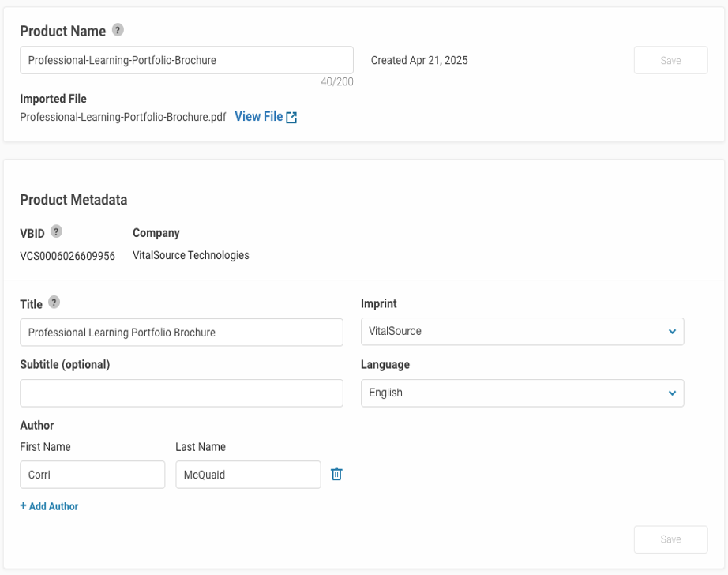Viewport: 728px width, 575px height.
Task: Click the imported PDF file name text
Action: click(x=122, y=117)
